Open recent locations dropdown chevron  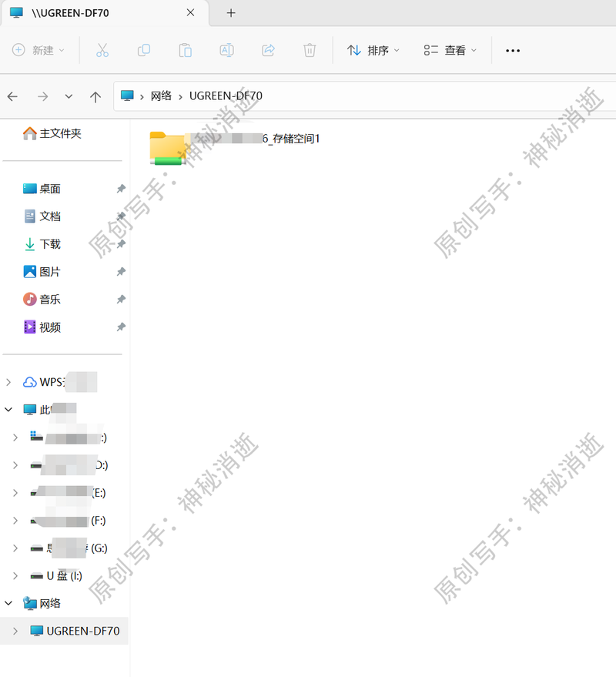click(x=69, y=96)
